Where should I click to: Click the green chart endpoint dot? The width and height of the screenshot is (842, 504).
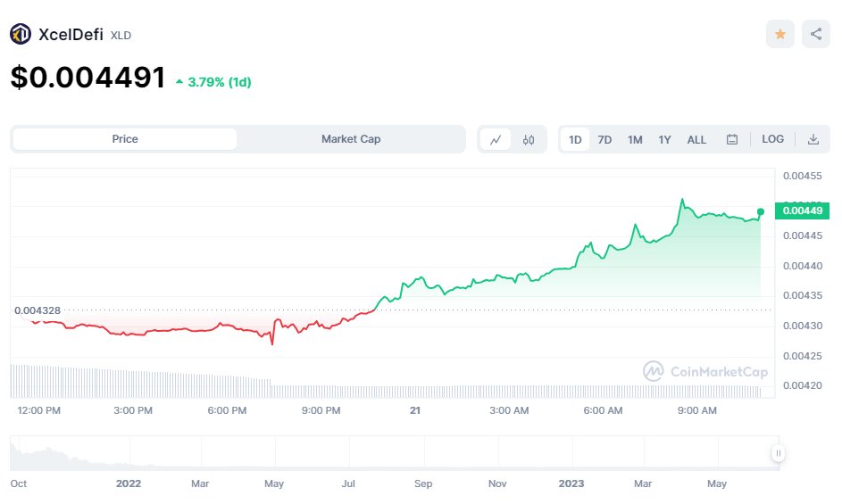click(761, 212)
